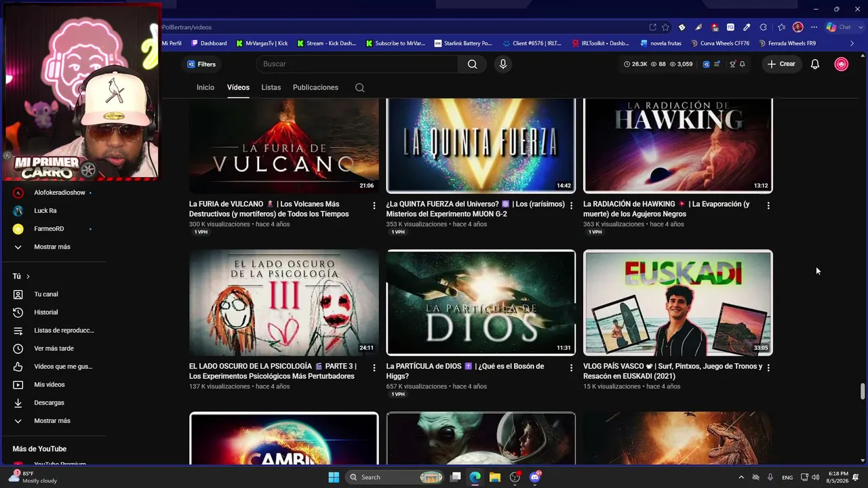868x488 pixels.
Task: Select the Vídeos channel tab
Action: point(238,87)
